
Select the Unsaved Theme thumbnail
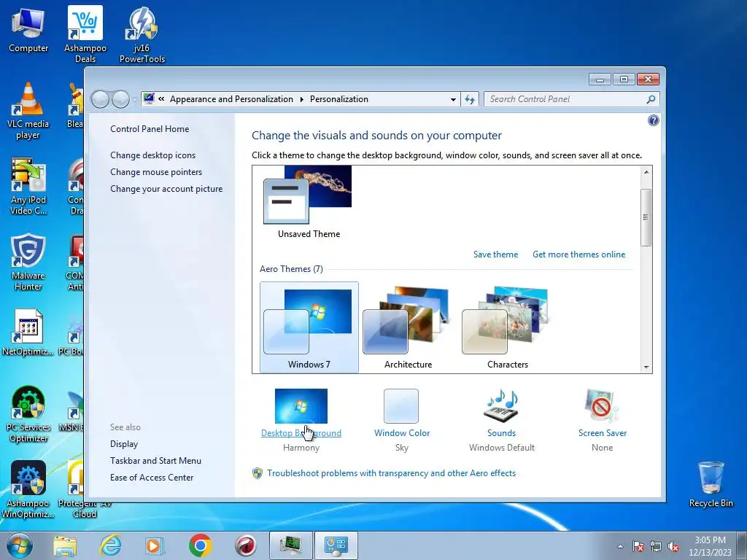(x=309, y=202)
